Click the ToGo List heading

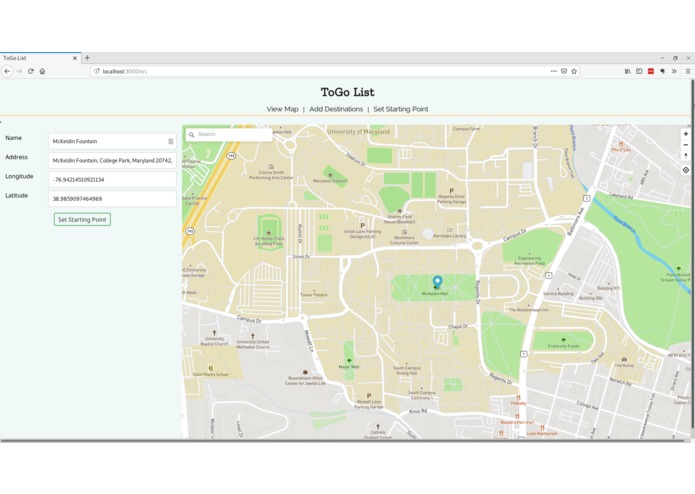coord(348,92)
